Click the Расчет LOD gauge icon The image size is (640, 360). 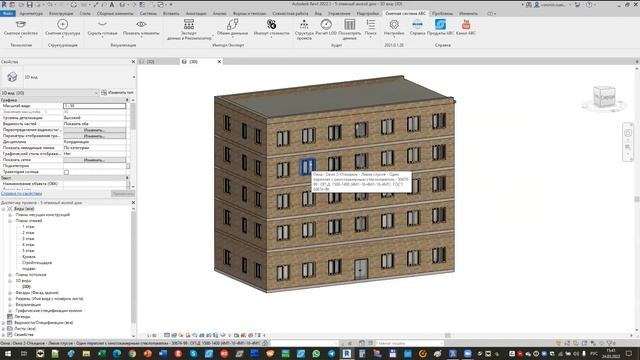(326, 24)
